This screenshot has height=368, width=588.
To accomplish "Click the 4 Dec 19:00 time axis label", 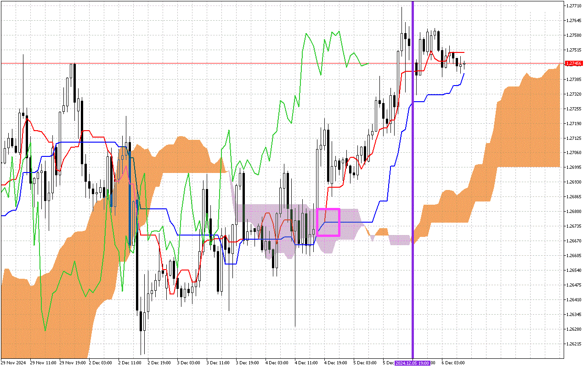I will coord(335,363).
